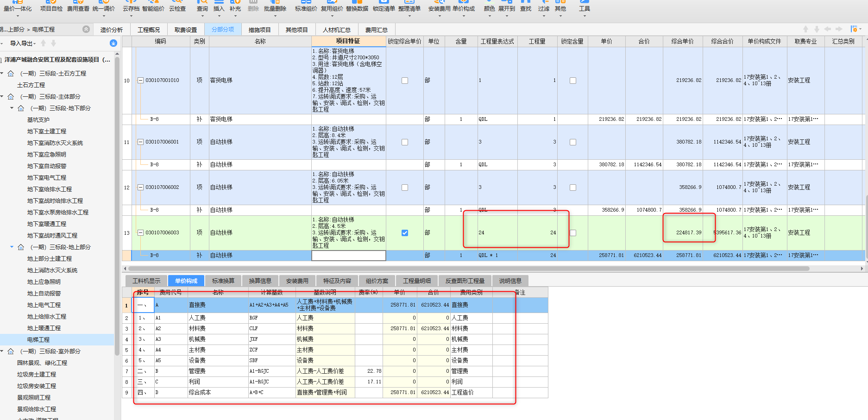Collapse row 030107006001 with its minus box
The image size is (868, 420).
pos(140,142)
